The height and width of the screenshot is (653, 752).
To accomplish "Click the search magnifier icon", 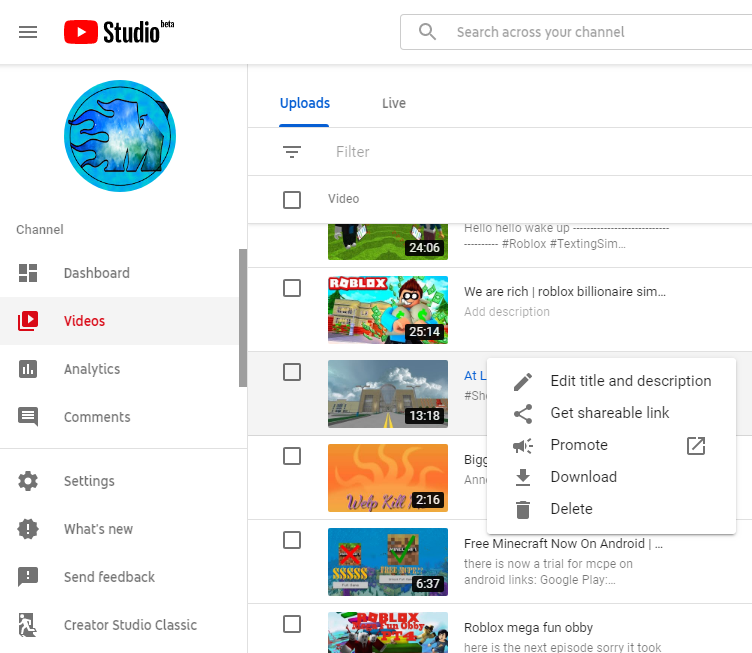I will point(427,32).
